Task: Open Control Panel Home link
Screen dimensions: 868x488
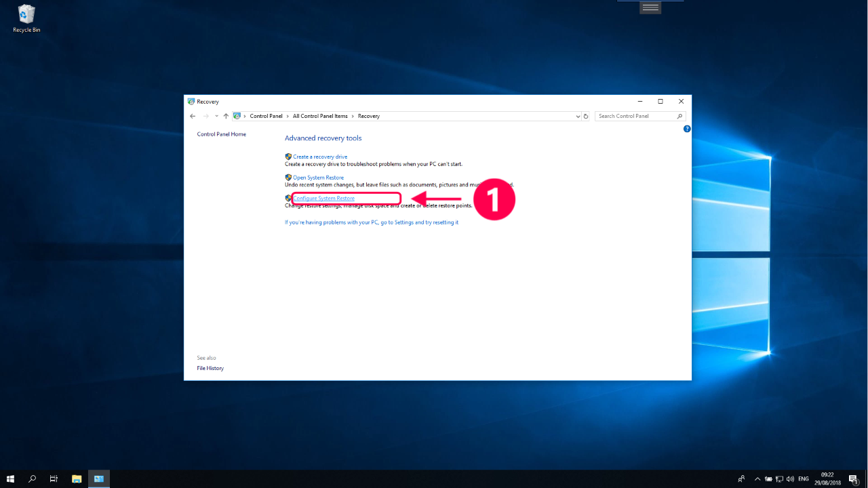Action: 222,134
